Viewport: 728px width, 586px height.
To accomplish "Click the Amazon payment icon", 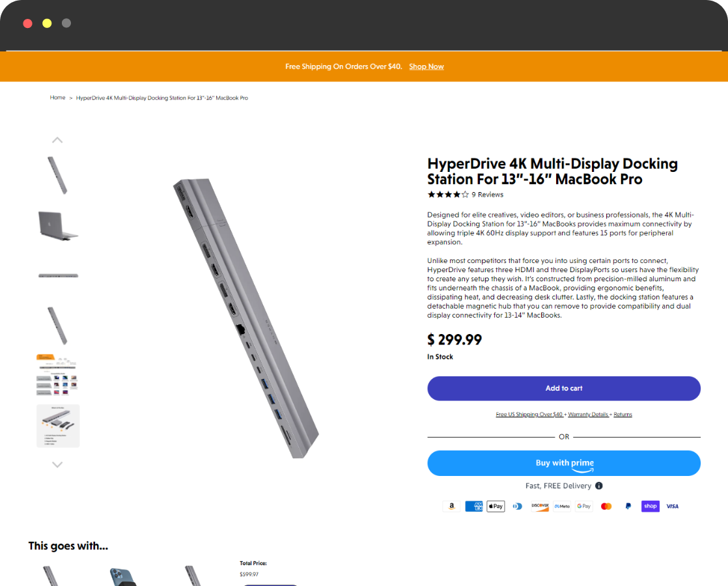I will pos(451,506).
